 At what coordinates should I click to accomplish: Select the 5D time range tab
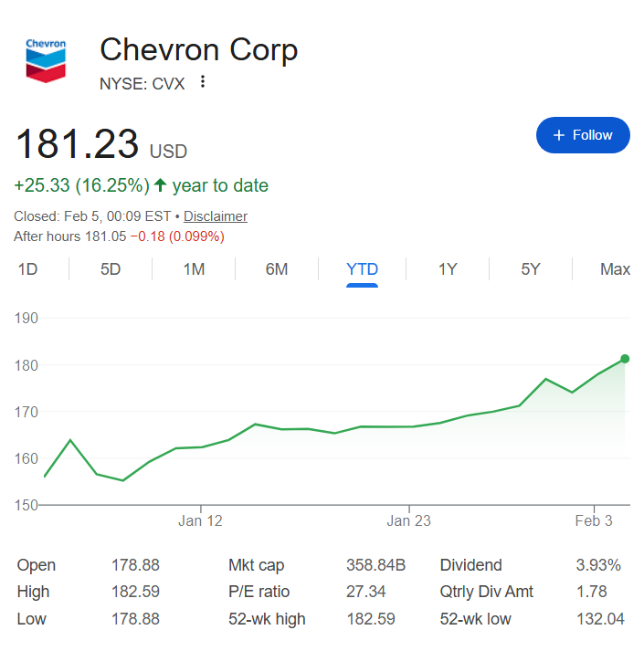pos(111,269)
